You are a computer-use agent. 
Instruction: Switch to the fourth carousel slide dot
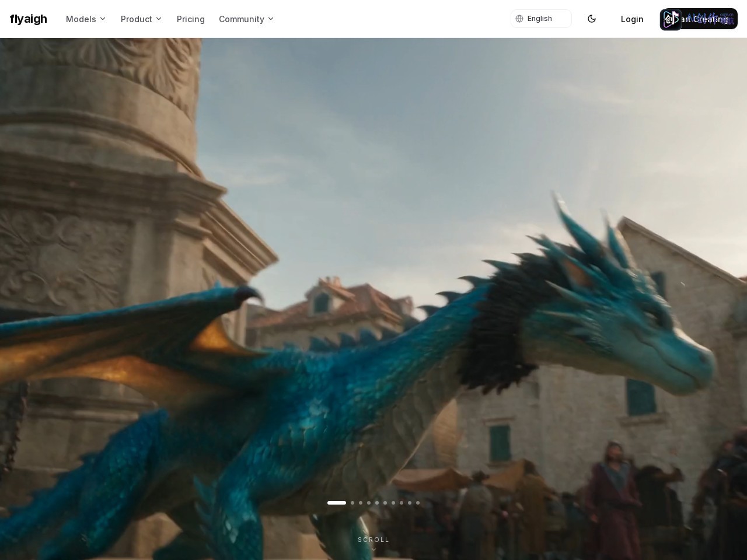[369, 503]
